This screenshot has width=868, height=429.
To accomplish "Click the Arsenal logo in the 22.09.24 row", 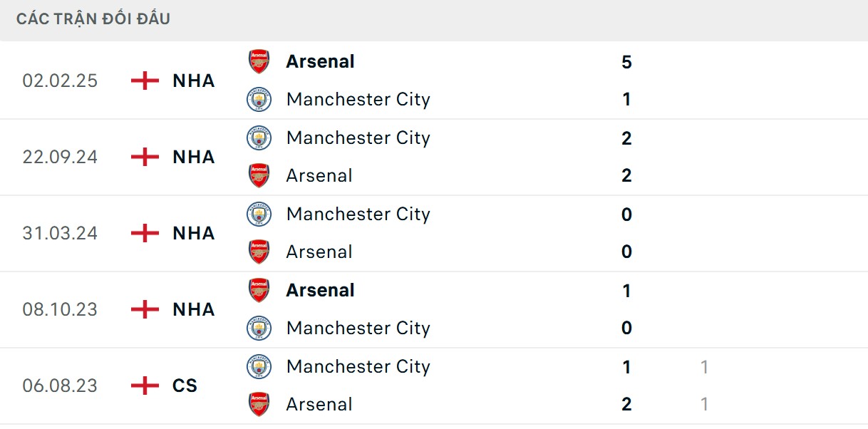I will pos(258,175).
